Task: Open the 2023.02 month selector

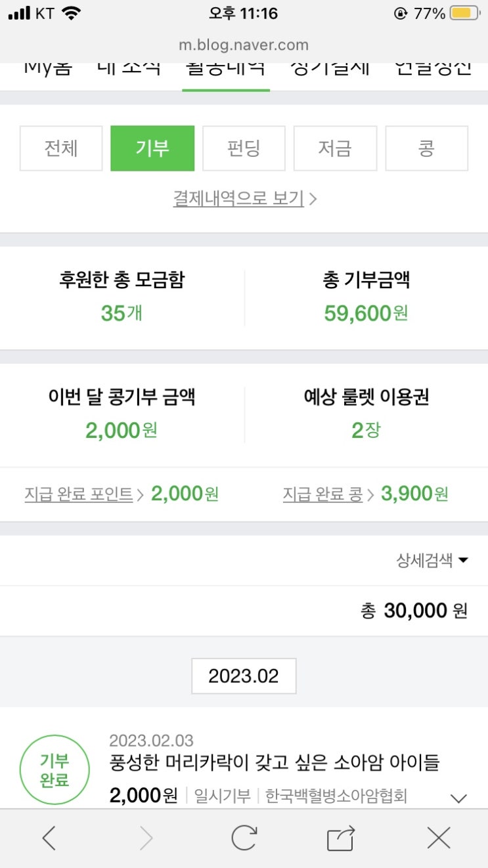Action: (244, 676)
